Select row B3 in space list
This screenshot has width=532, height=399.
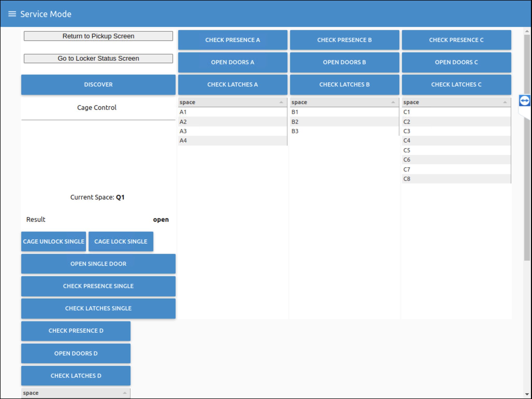pos(344,131)
